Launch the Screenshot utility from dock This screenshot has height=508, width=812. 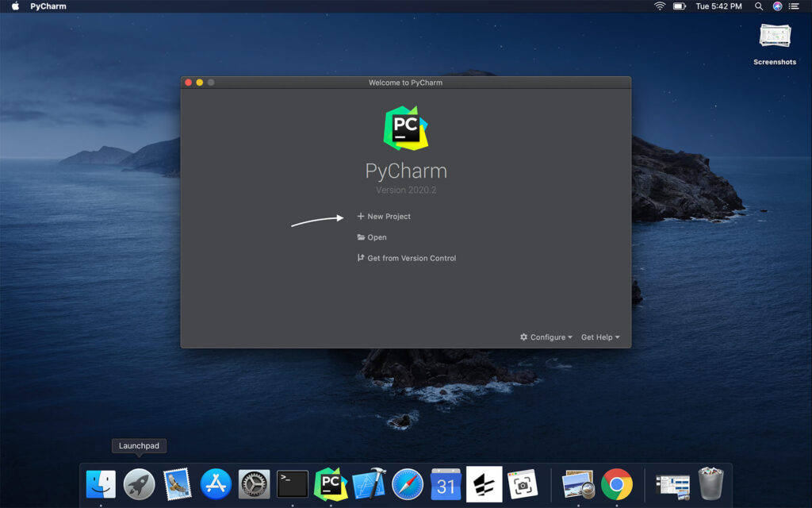(x=523, y=485)
